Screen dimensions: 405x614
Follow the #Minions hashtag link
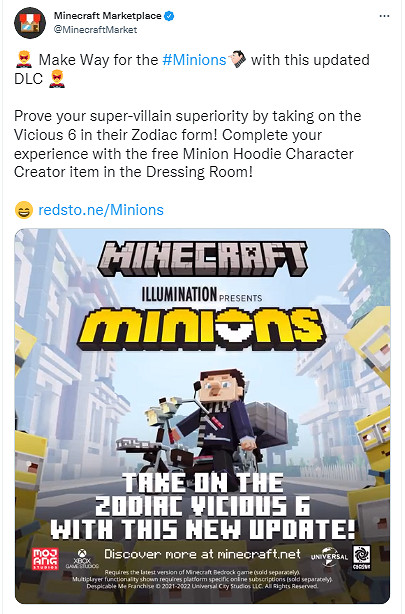(194, 60)
